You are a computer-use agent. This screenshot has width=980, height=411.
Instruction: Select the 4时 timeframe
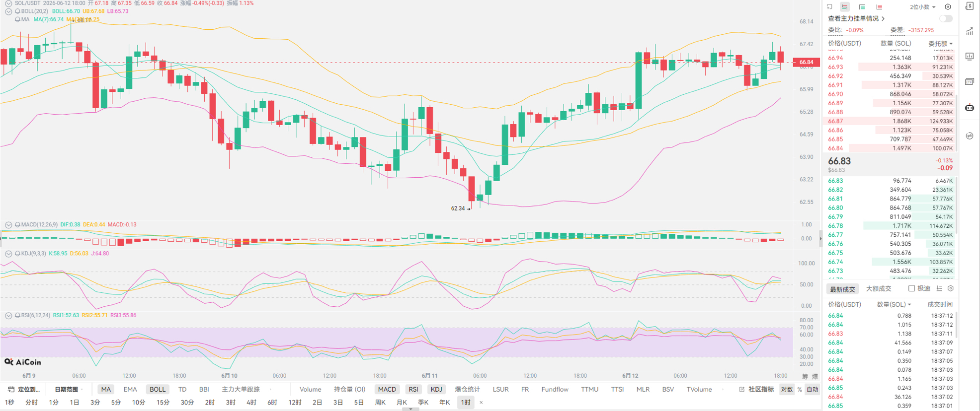[x=251, y=403]
